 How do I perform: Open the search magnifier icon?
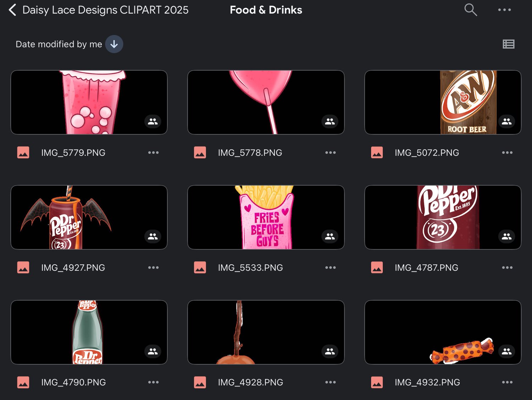tap(471, 10)
